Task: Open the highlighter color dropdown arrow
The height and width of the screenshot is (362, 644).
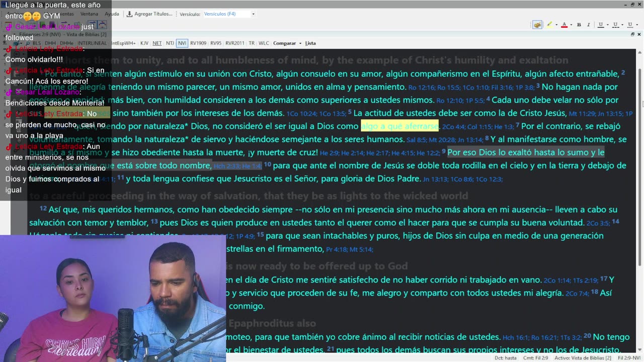Action: pyautogui.click(x=556, y=25)
